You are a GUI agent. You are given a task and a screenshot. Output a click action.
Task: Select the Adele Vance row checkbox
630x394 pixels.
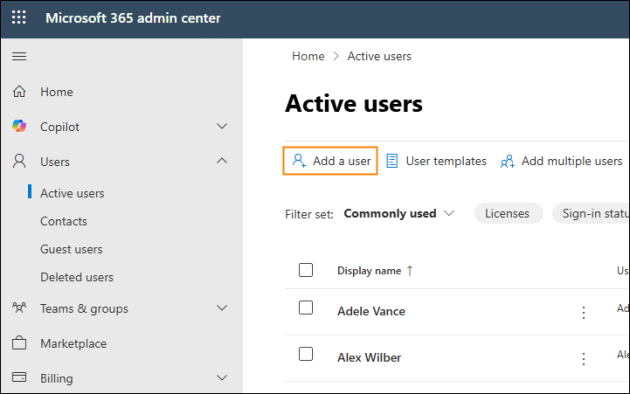coord(306,308)
